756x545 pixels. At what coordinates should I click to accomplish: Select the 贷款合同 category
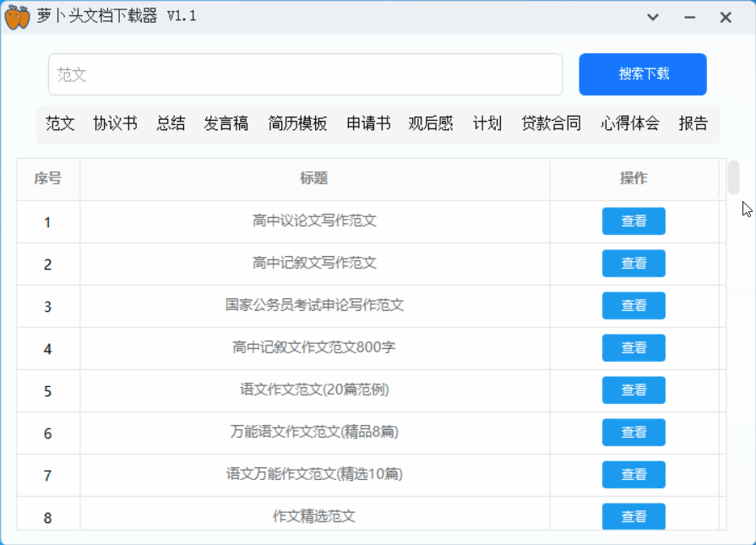[551, 123]
